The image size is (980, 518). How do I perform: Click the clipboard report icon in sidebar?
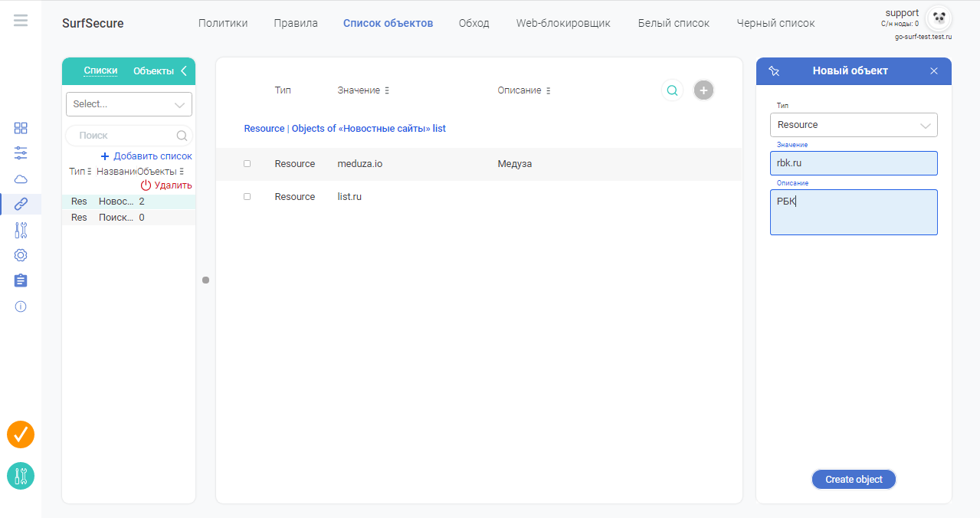click(21, 280)
